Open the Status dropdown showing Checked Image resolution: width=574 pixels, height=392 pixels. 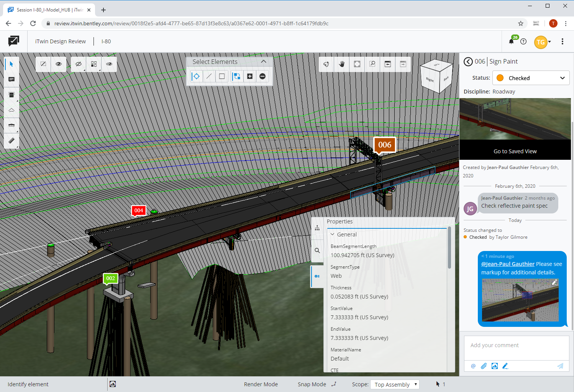531,78
